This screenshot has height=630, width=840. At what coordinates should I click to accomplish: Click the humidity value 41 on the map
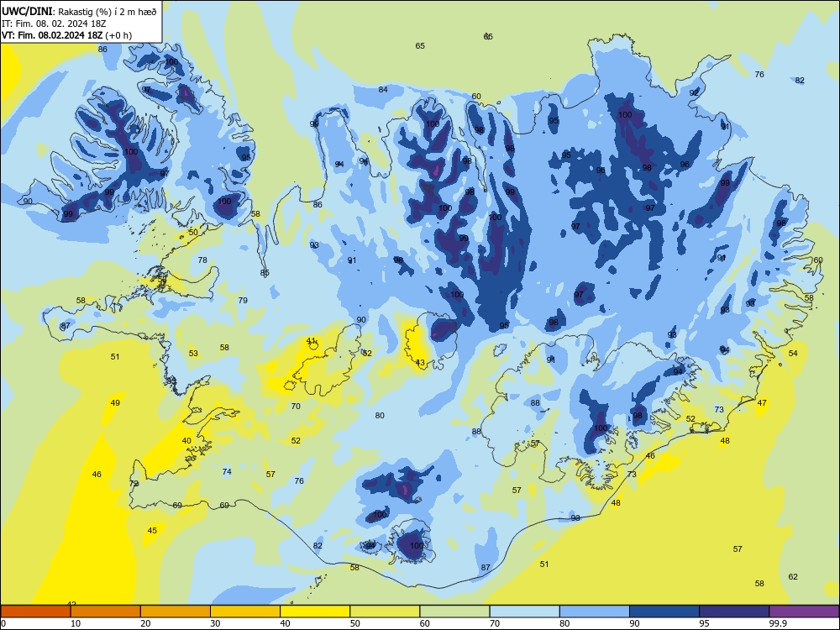[312, 341]
